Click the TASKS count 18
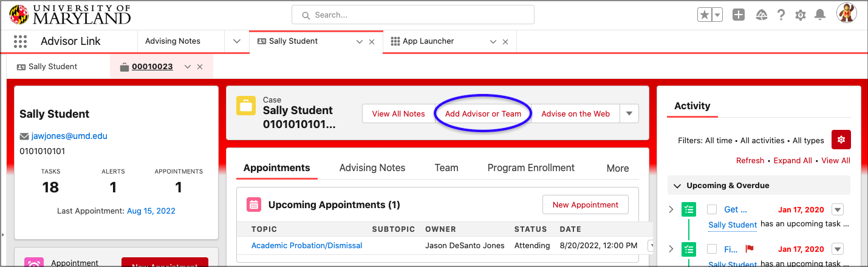The image size is (868, 267). 50,188
